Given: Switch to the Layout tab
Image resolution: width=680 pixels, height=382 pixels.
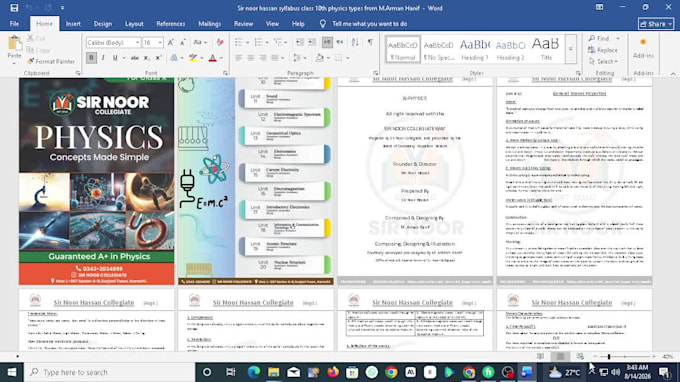Looking at the screenshot, I should click(x=134, y=24).
